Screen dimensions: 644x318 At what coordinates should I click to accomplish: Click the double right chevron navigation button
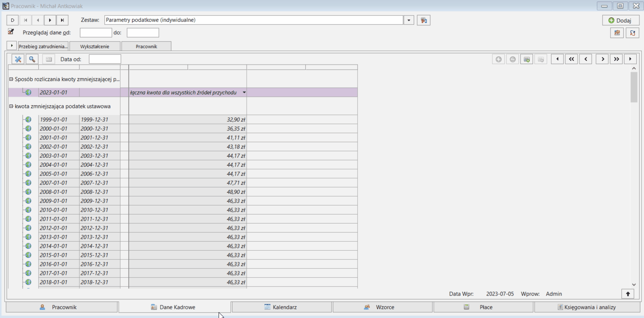(616, 59)
